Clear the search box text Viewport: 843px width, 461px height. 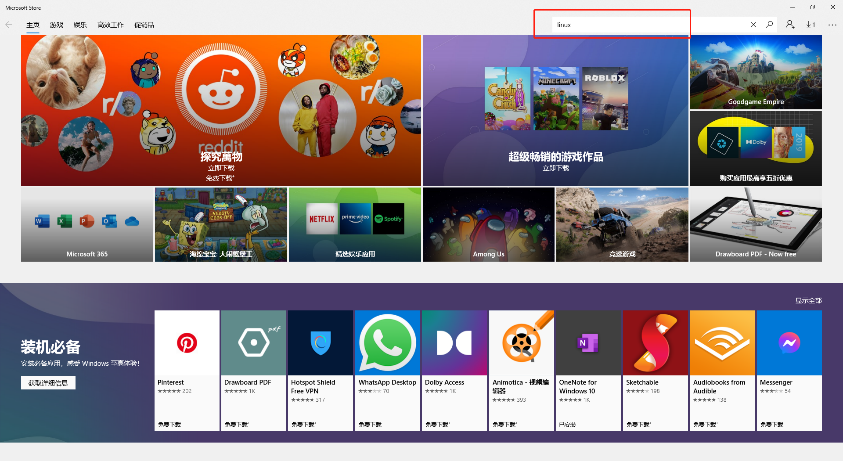click(x=753, y=25)
